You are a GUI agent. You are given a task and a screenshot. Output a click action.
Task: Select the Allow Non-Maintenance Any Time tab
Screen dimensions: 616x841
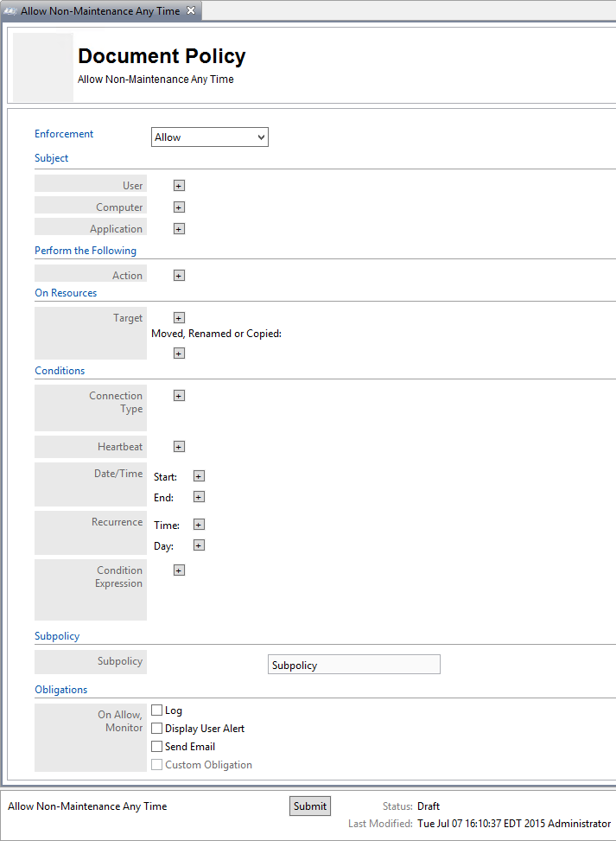(x=100, y=10)
